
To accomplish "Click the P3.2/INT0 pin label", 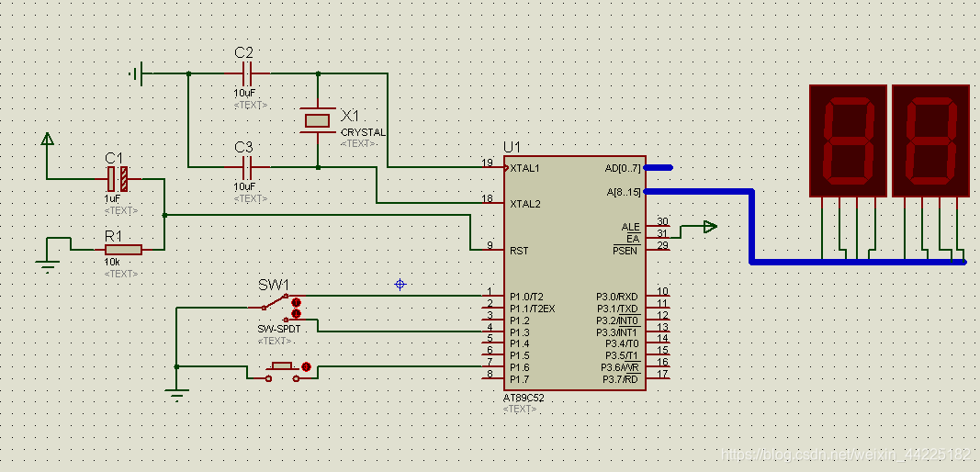I will [617, 320].
